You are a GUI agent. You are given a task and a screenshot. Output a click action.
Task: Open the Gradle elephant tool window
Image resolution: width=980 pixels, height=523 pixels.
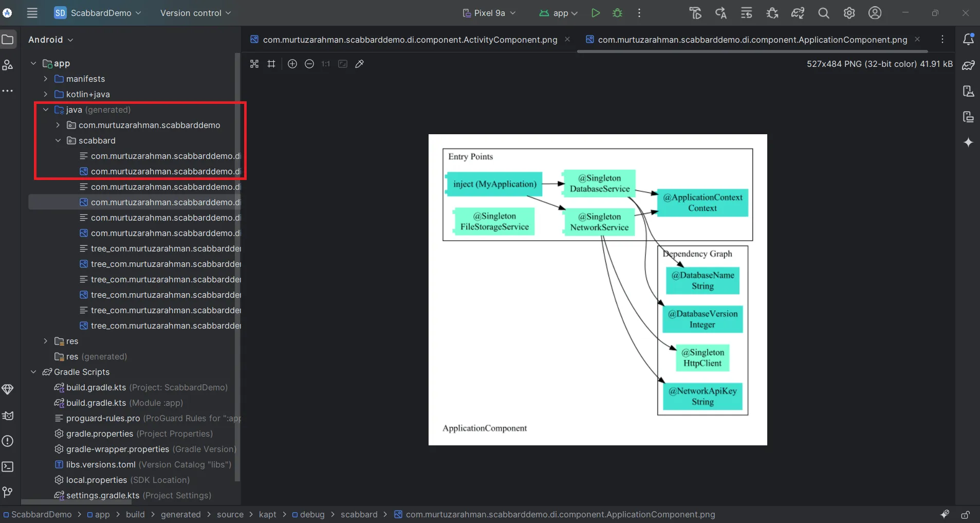pos(969,65)
